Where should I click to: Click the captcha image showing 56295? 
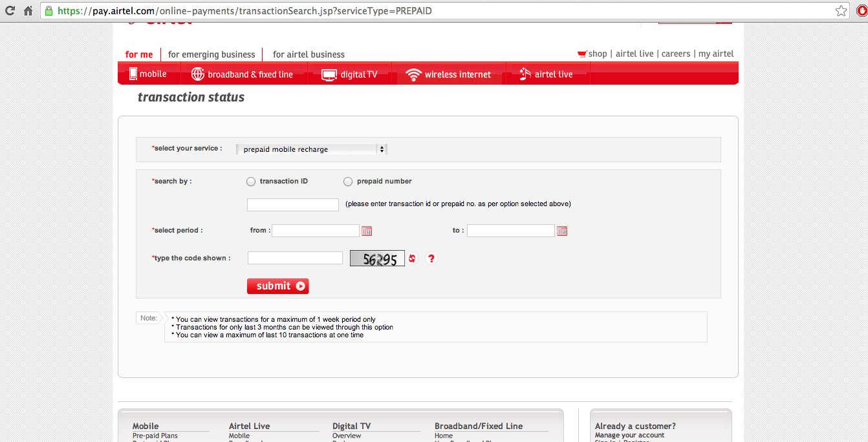point(378,258)
